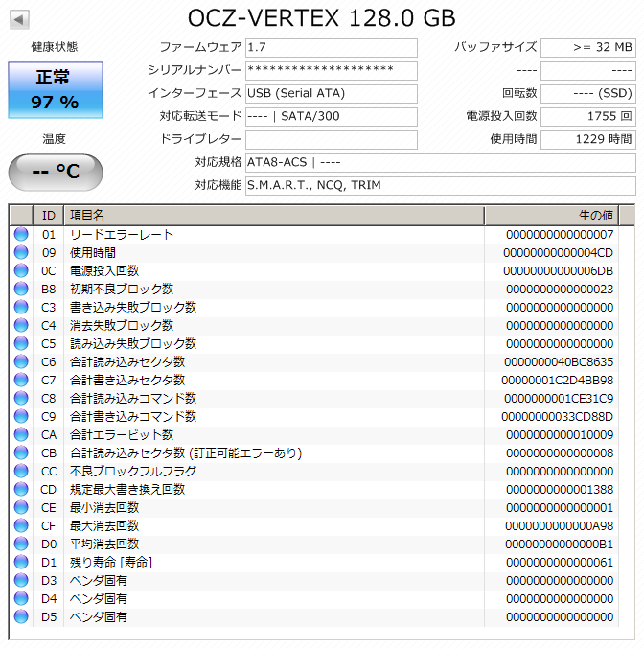Click the status orb for row C9
Screen dimensions: 644x649
pyautogui.click(x=21, y=416)
